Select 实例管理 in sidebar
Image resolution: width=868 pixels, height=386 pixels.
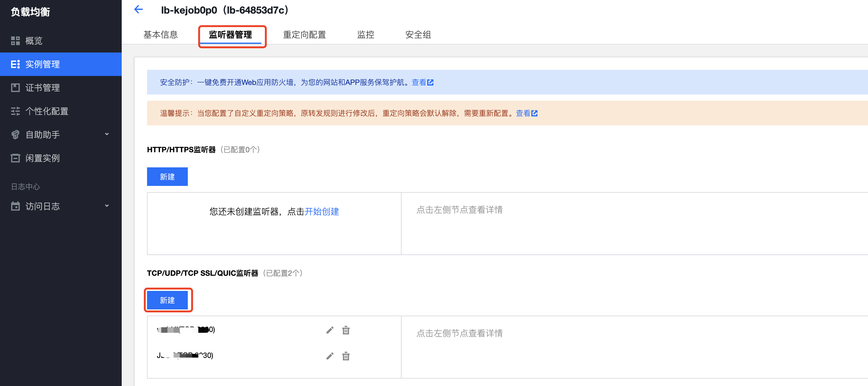click(42, 64)
